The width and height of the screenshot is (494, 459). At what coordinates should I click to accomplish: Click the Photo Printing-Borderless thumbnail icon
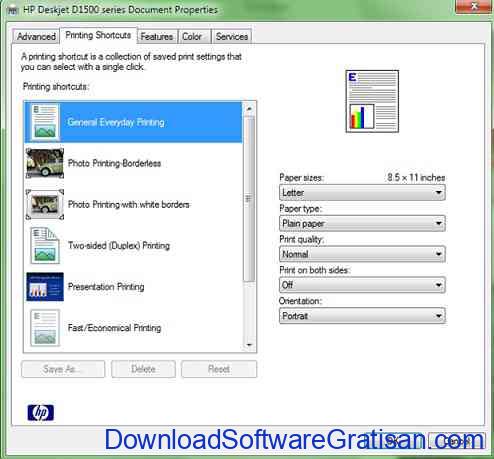(x=45, y=163)
